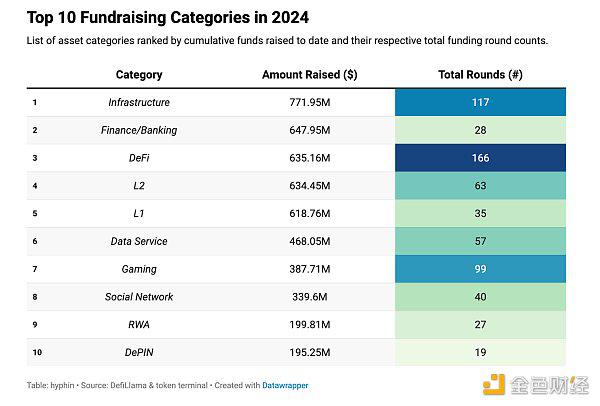Select the Infrastructure category cell

tap(139, 102)
